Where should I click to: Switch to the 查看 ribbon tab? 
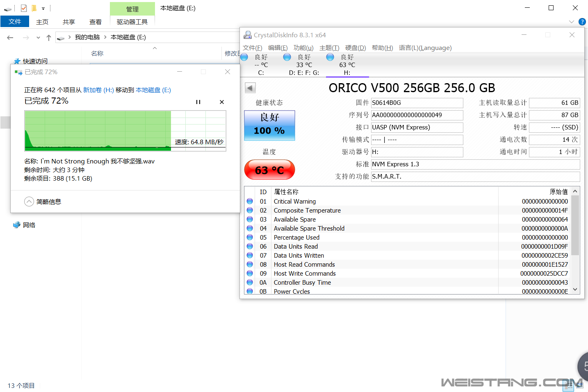(96, 22)
